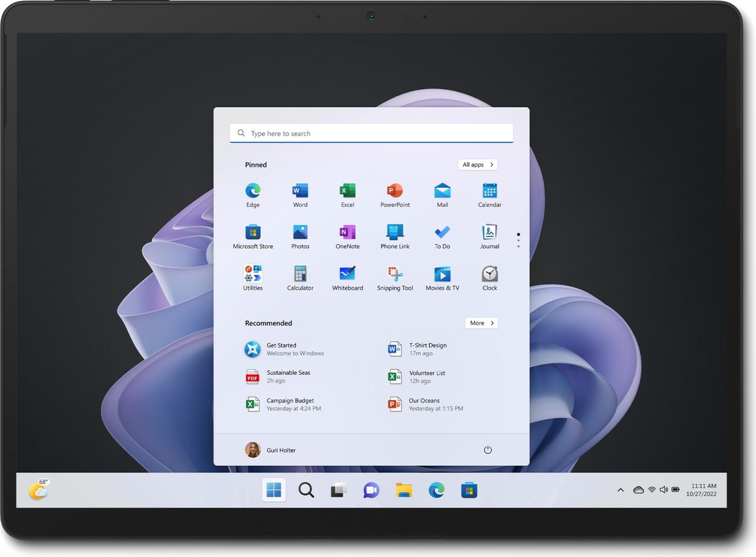
Task: Open Edge from pinned apps
Action: pos(253,195)
